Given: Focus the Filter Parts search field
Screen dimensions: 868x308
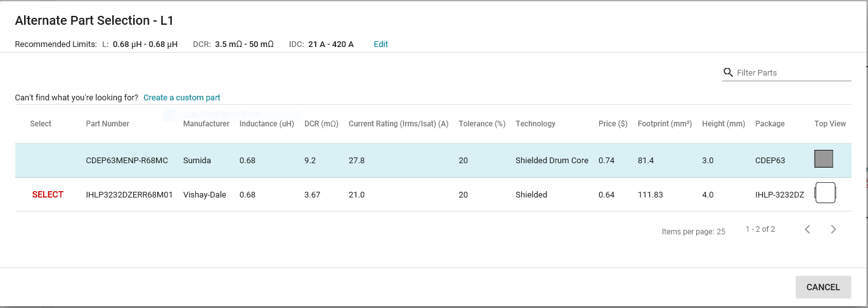Looking at the screenshot, I should [793, 73].
